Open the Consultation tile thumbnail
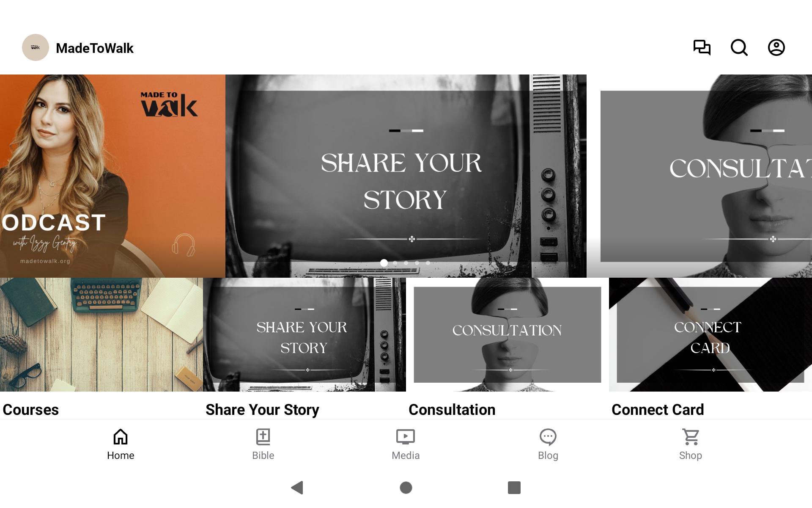The image size is (812, 508). 507,334
